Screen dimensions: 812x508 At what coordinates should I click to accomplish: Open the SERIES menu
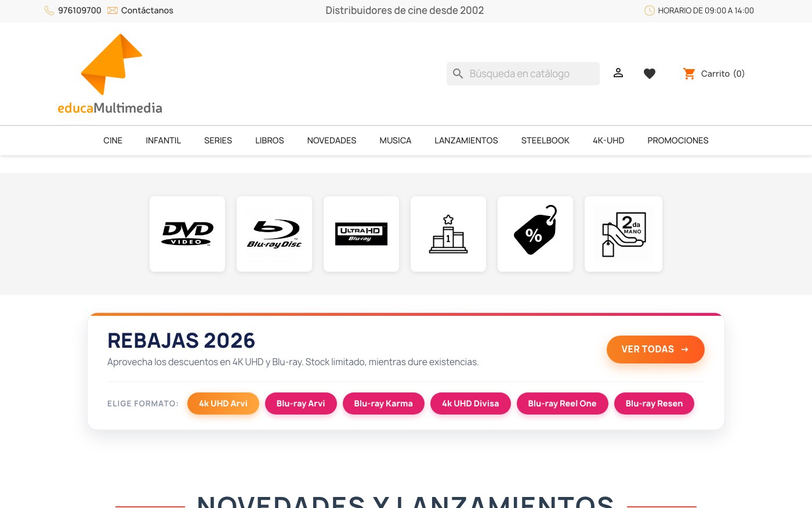[218, 140]
